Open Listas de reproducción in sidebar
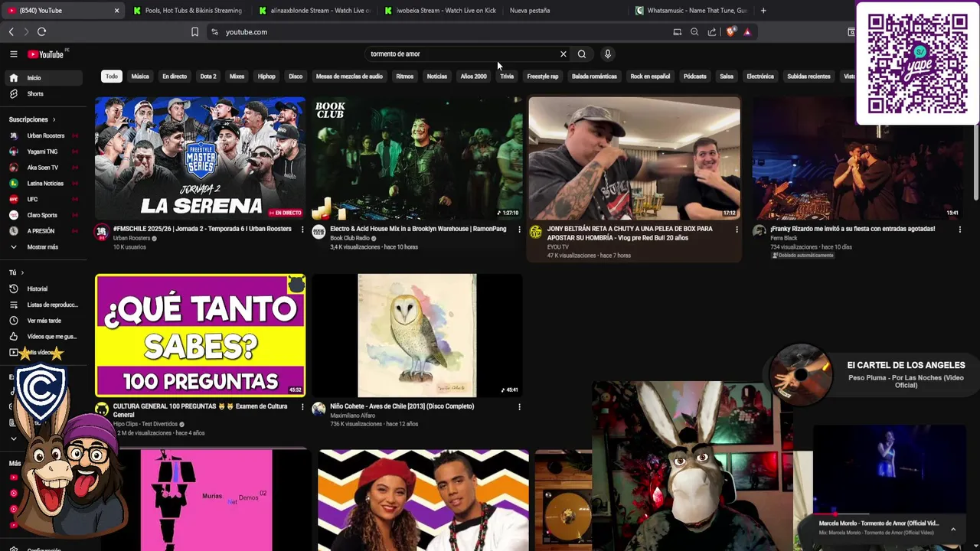The width and height of the screenshot is (980, 551). coord(44,305)
